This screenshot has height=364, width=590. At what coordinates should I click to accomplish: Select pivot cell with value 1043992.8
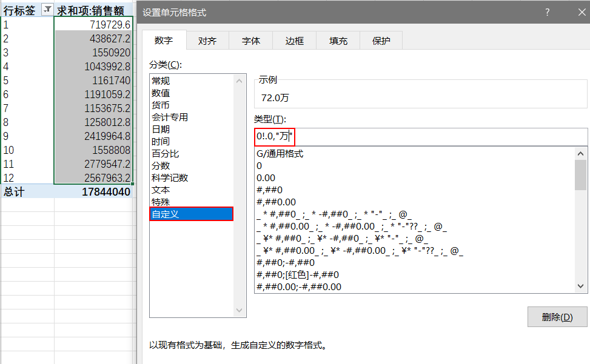(x=94, y=66)
